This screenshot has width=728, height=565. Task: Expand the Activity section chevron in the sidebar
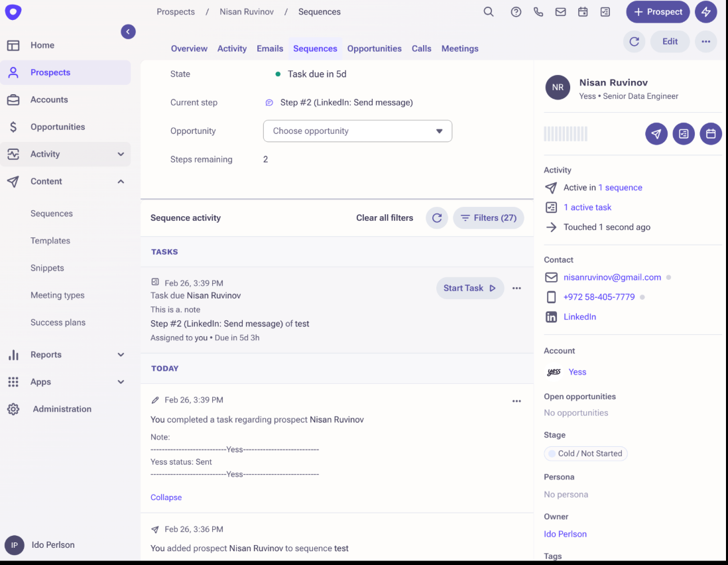tap(121, 154)
